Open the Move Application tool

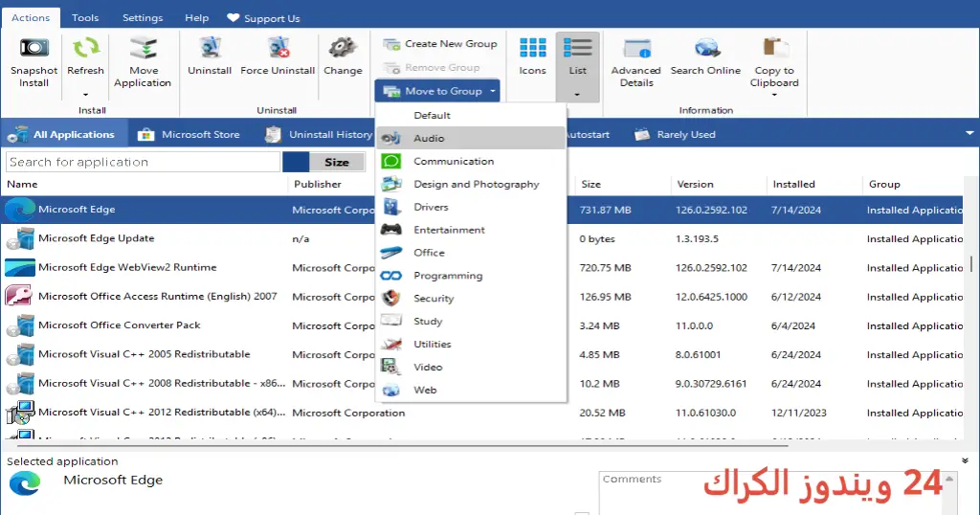(x=144, y=62)
